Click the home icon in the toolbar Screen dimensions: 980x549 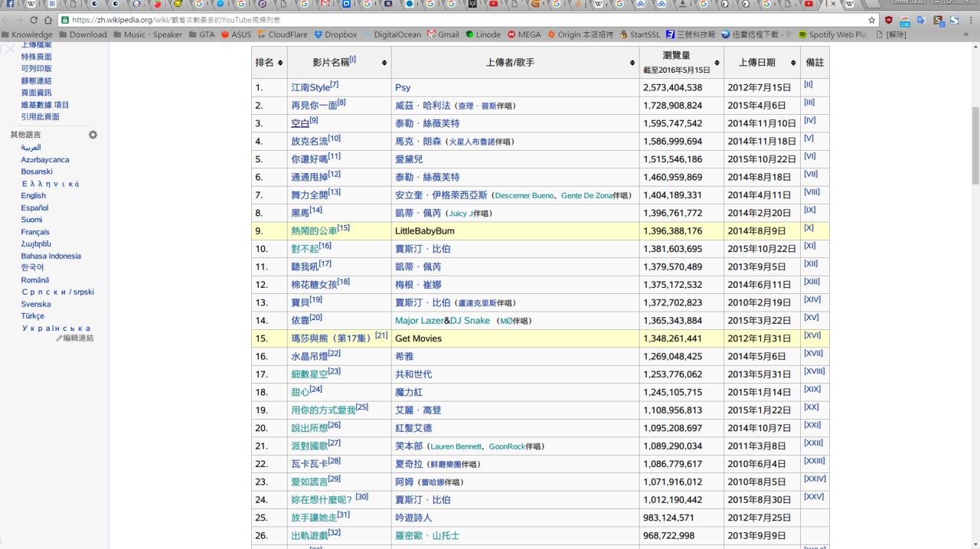pyautogui.click(x=48, y=20)
